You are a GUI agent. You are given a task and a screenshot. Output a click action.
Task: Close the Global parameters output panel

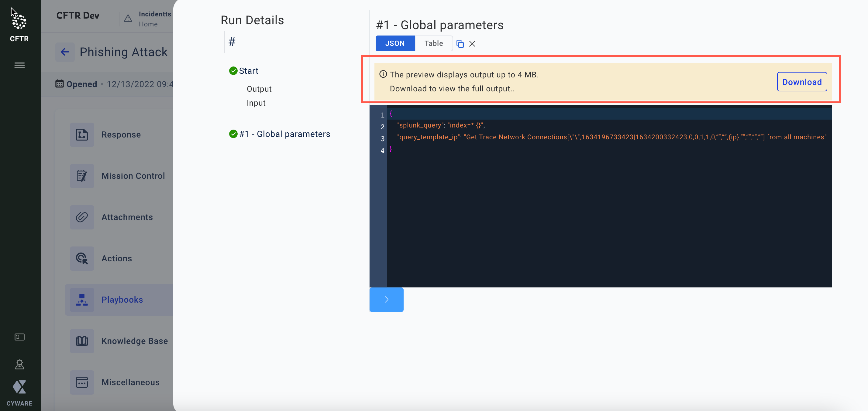472,44
